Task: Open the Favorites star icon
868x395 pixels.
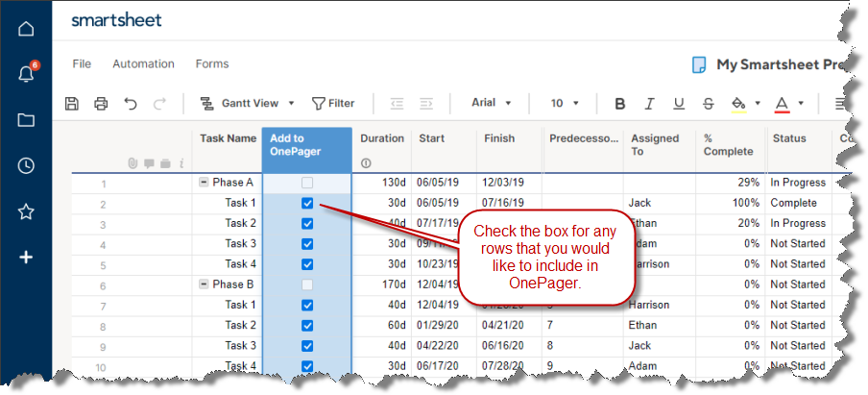Action: tap(26, 211)
